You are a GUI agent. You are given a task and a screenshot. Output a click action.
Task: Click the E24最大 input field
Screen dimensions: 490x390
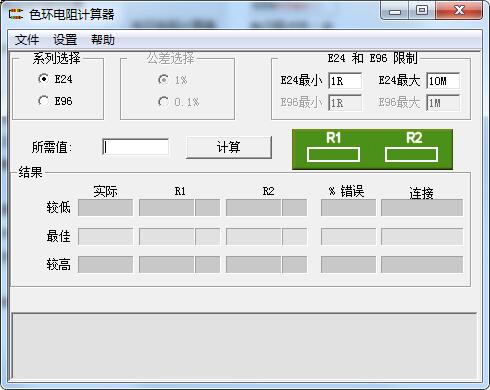(x=443, y=81)
